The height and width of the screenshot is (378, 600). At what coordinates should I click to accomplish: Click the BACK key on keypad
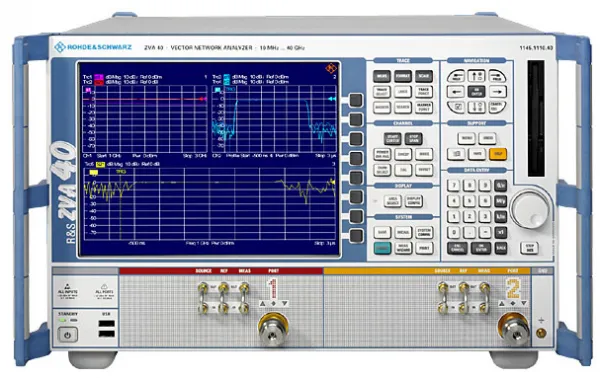click(501, 248)
